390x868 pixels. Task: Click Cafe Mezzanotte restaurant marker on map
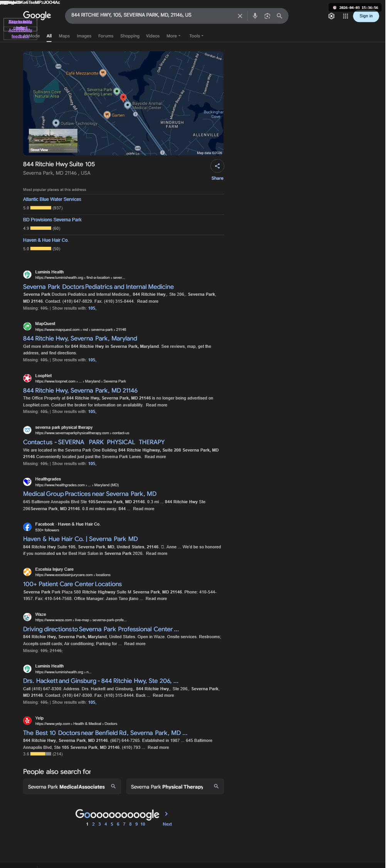pos(103,73)
